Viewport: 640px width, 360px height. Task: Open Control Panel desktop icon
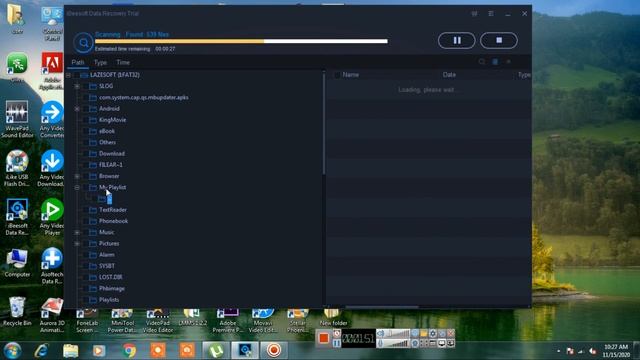(52, 24)
